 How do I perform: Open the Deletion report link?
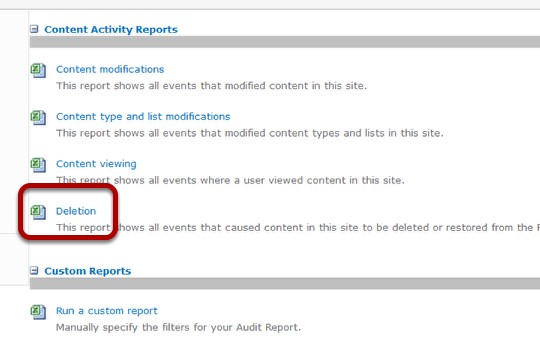(x=76, y=211)
